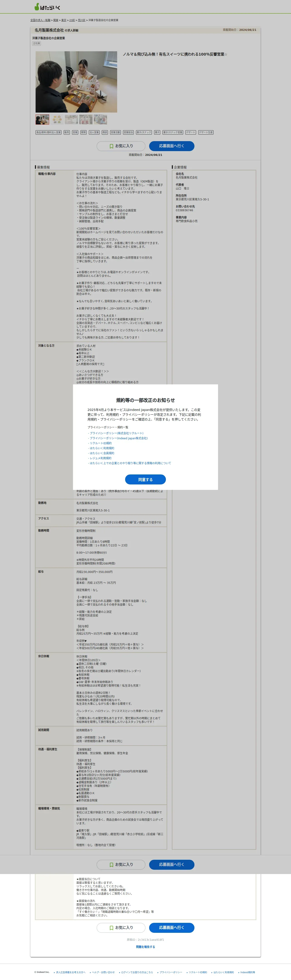Click address 東京都荒川区東尾久5-30-1 in 企業情報
This screenshot has width=291, height=980.
point(192,199)
